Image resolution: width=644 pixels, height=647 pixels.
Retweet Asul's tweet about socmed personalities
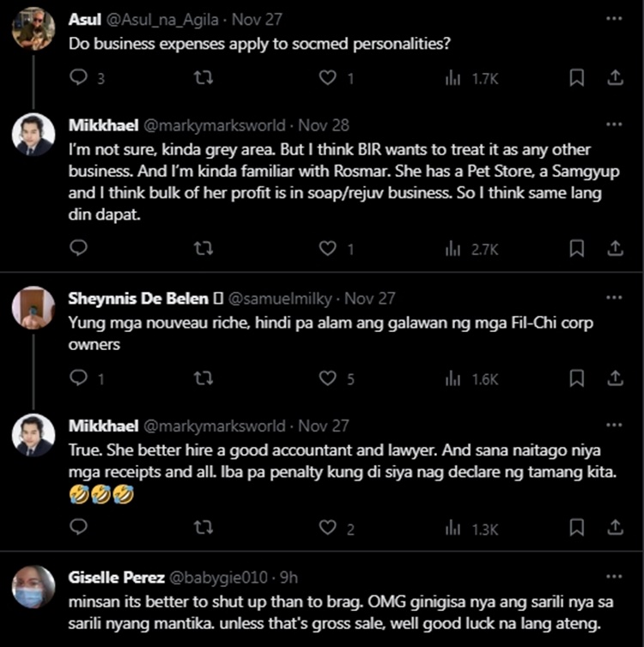point(204,78)
